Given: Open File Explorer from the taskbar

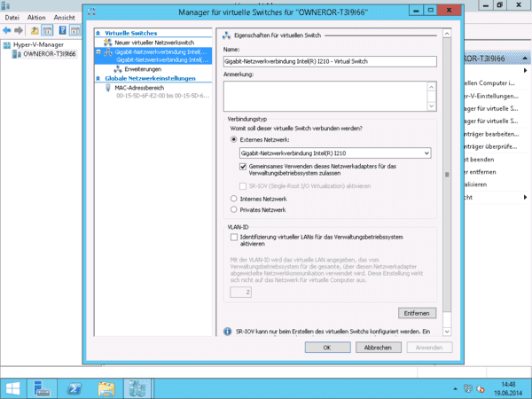Looking at the screenshot, I should (106, 388).
